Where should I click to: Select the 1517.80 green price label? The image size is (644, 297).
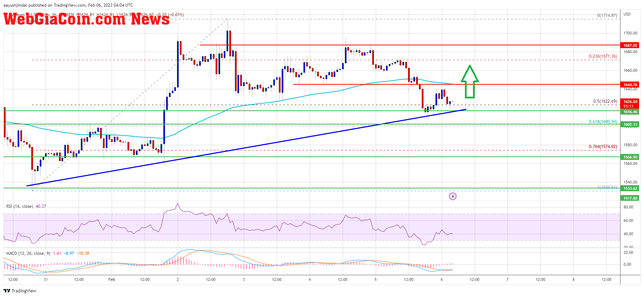point(630,198)
